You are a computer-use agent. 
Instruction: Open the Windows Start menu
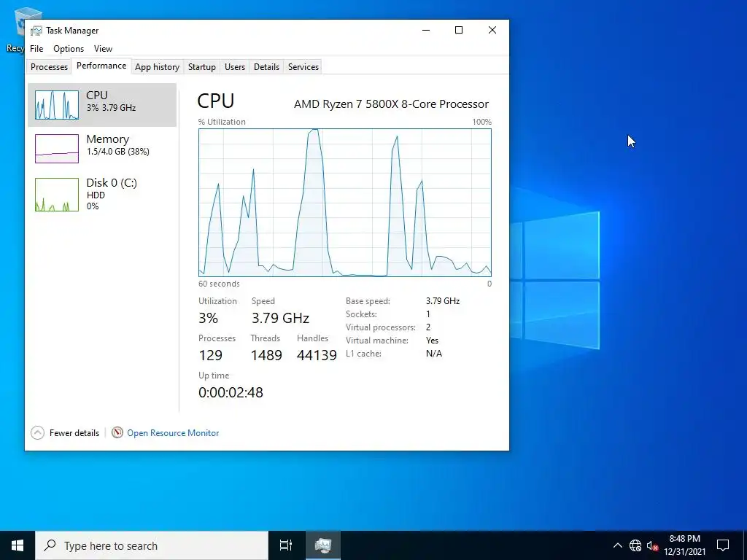click(18, 545)
